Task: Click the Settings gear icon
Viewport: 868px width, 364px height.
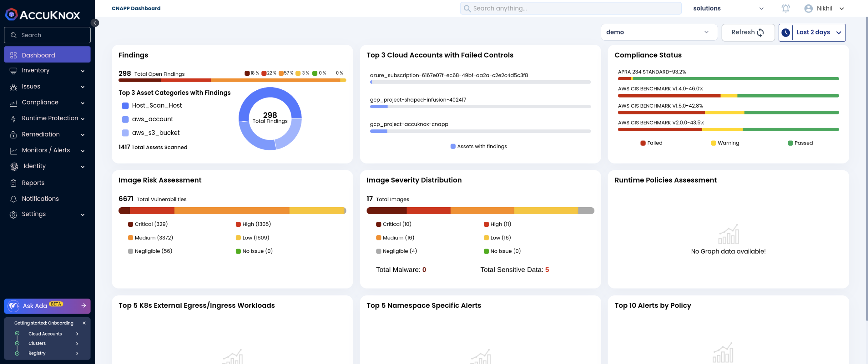Action: point(14,214)
